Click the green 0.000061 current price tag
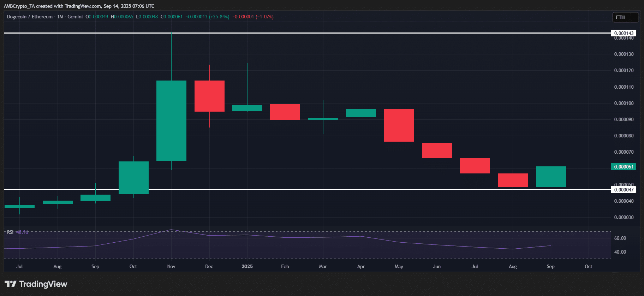 [624, 167]
